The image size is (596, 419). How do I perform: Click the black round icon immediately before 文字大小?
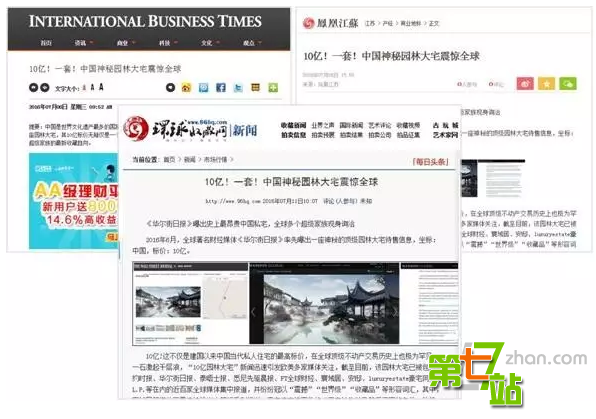pos(45,87)
